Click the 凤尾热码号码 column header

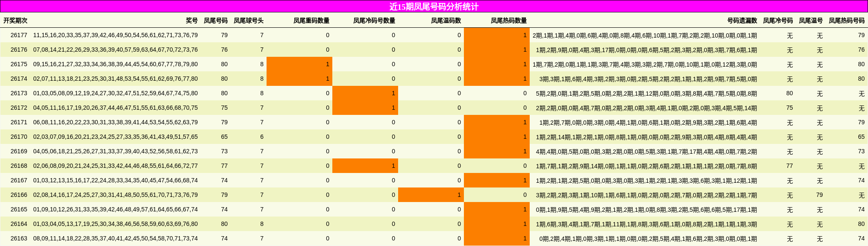click(x=847, y=20)
